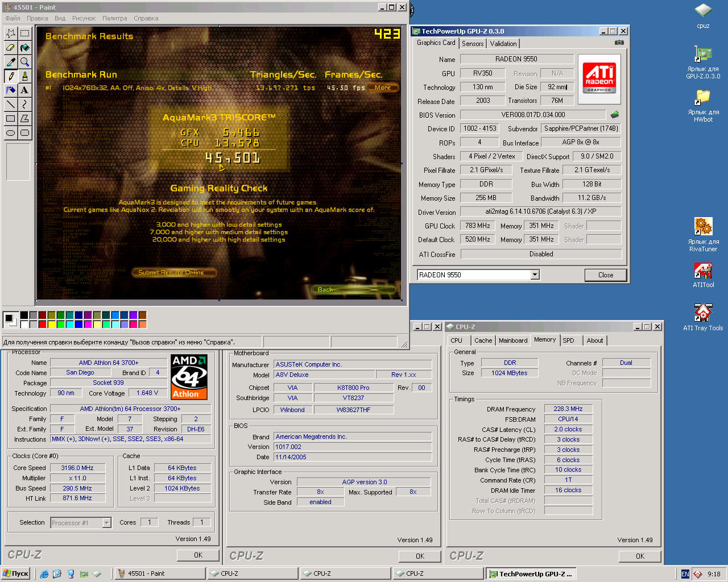Pick the Polygon shape tool
This screenshot has width=728, height=582.
pyautogui.click(x=24, y=119)
